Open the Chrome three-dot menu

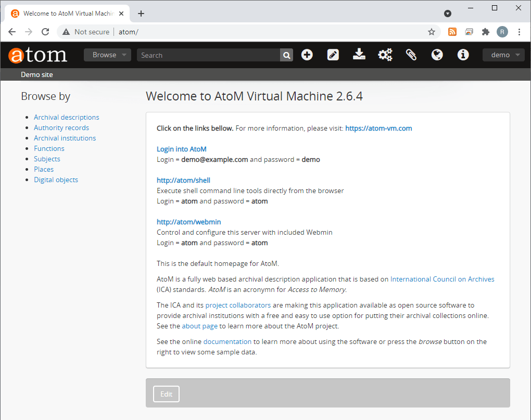click(x=519, y=32)
